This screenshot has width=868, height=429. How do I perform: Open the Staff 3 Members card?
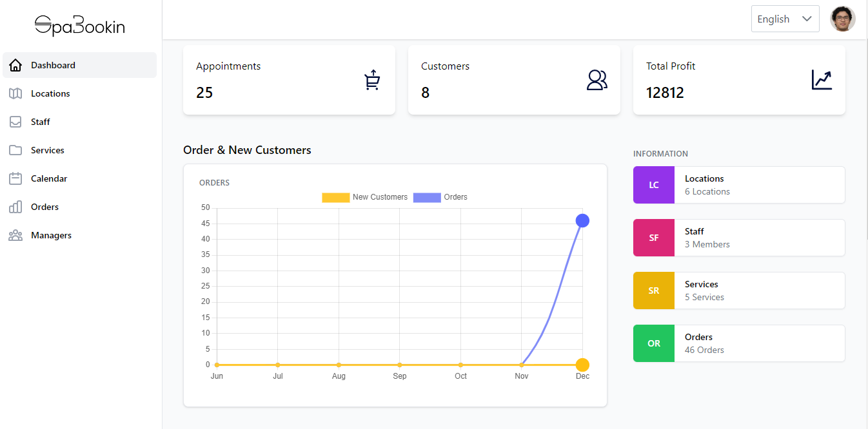(x=739, y=238)
